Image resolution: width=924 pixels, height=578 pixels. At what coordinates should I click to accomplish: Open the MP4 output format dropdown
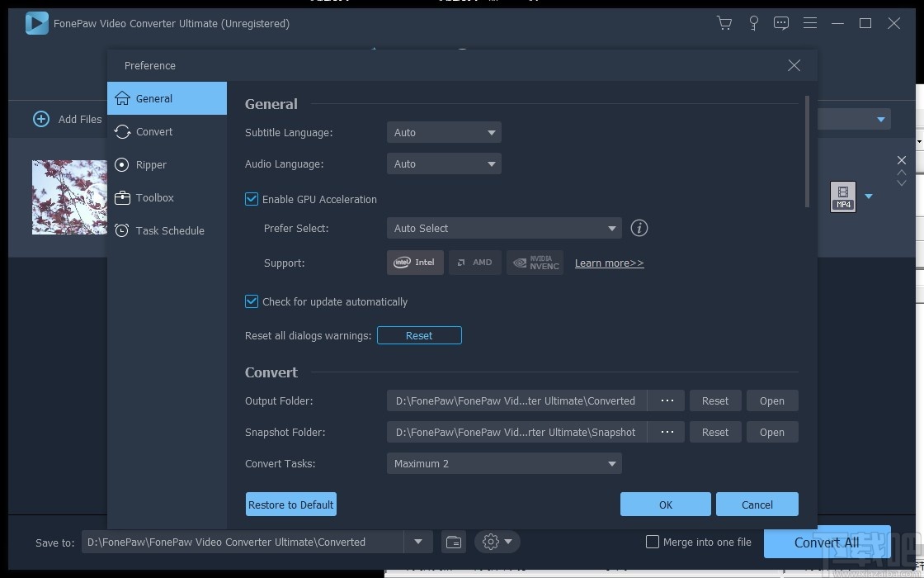[868, 197]
